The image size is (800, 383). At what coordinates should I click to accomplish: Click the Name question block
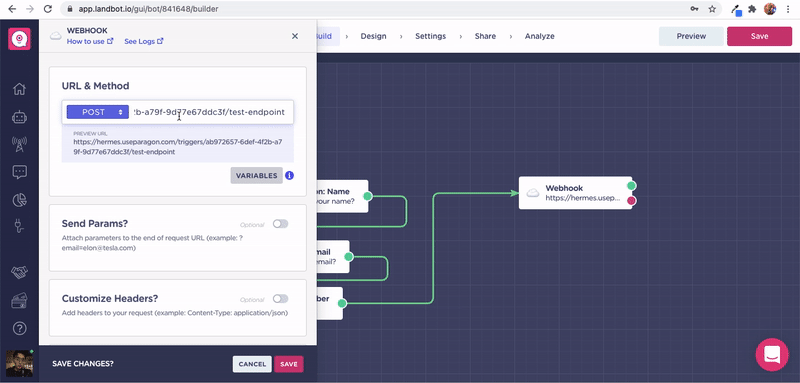pyautogui.click(x=342, y=196)
